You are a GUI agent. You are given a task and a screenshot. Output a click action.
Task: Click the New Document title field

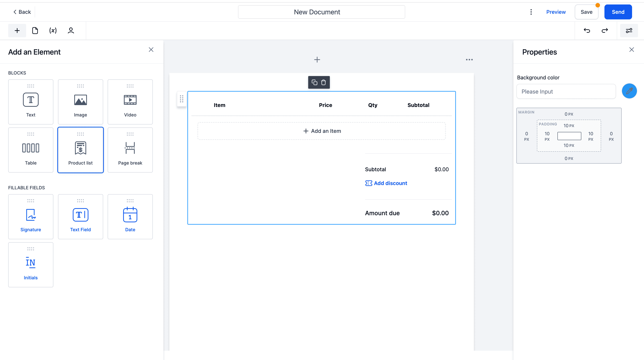click(321, 12)
